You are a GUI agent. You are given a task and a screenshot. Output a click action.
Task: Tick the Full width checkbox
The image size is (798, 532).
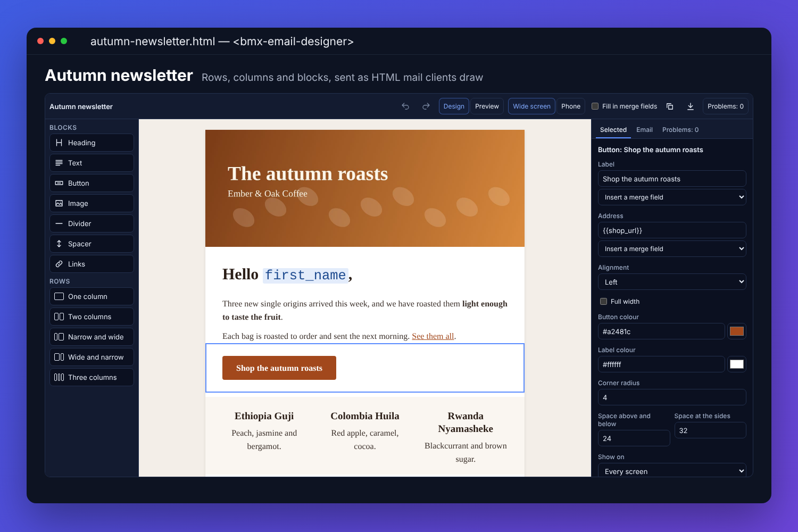tap(603, 302)
